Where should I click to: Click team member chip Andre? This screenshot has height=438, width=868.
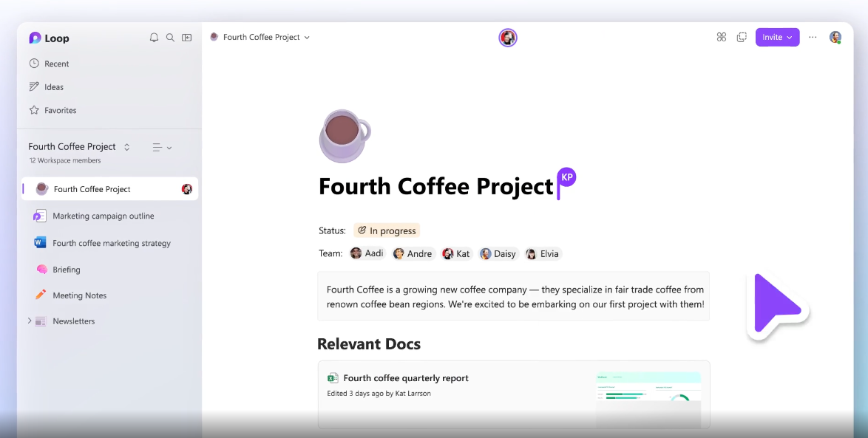click(413, 254)
